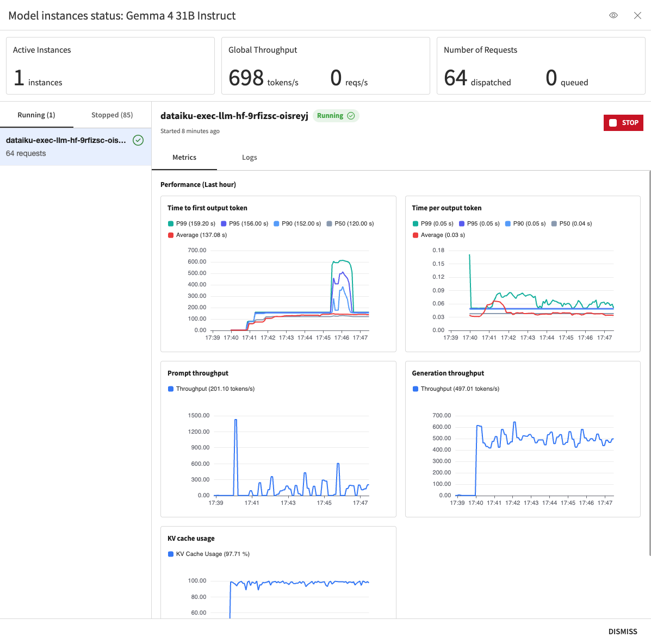The height and width of the screenshot is (644, 651).
Task: Stop the running instance with STOP button
Action: click(x=623, y=123)
